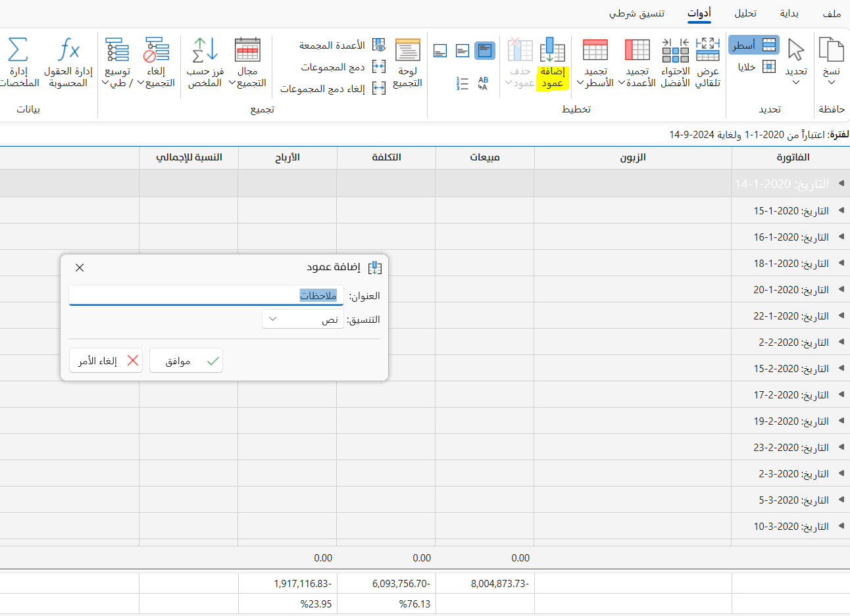
Task: Click the موافق (OK) button
Action: click(x=186, y=361)
